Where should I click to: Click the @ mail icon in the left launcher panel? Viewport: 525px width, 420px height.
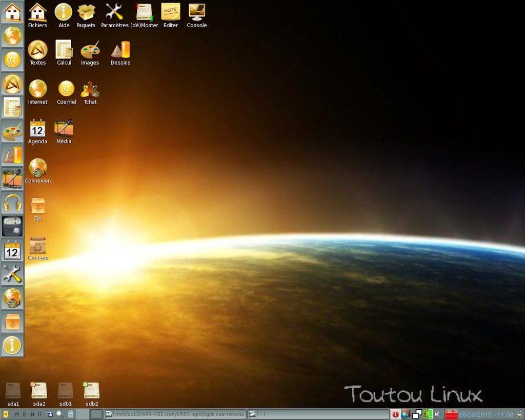point(12,59)
